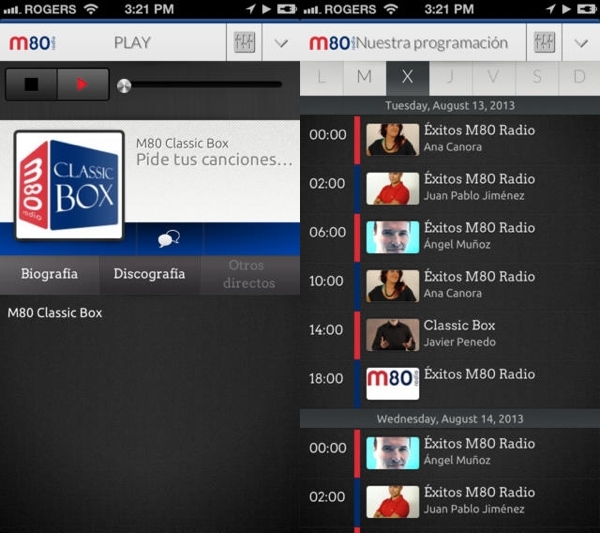Viewport: 600px width, 533px height.
Task: Tap Ana Canora photo at 10:00
Action: [392, 286]
